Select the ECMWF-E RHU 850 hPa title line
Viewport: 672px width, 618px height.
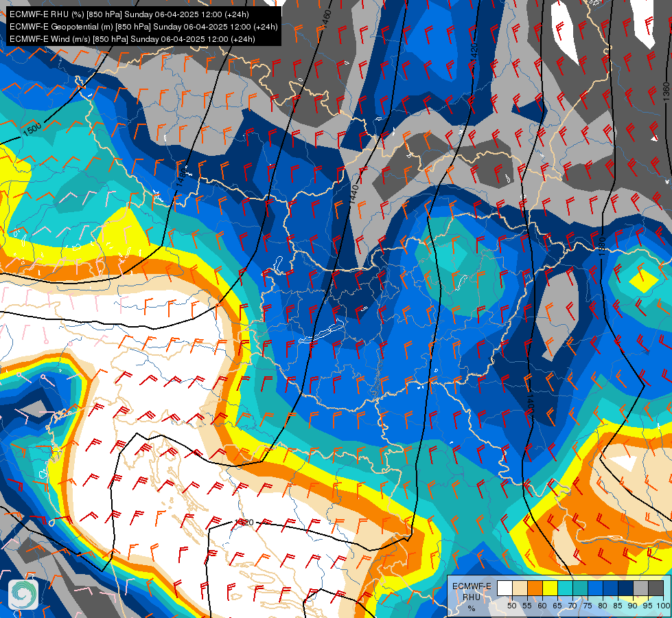[x=129, y=14]
